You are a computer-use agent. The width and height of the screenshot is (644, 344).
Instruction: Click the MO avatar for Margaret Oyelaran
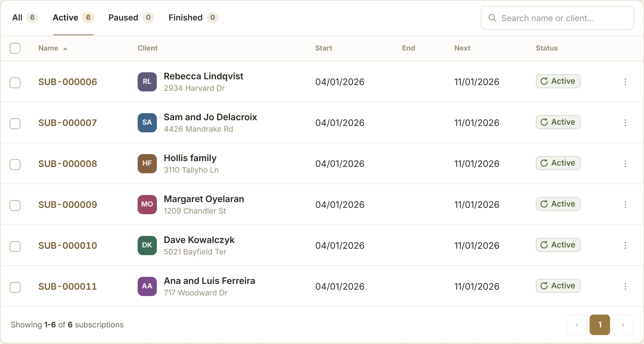(147, 205)
